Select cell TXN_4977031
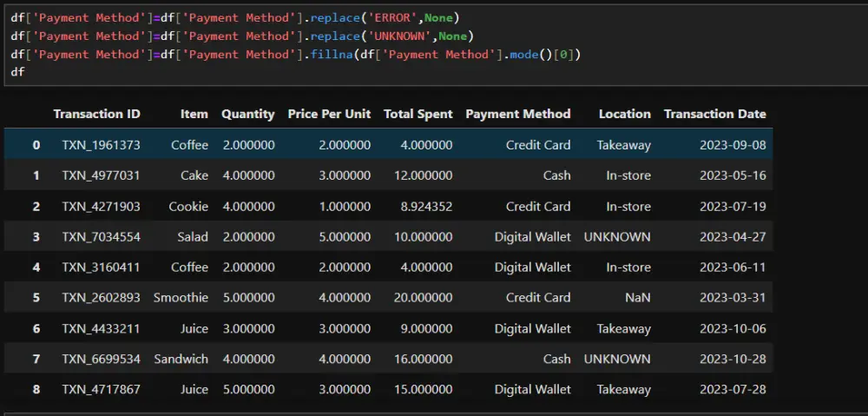 [102, 175]
